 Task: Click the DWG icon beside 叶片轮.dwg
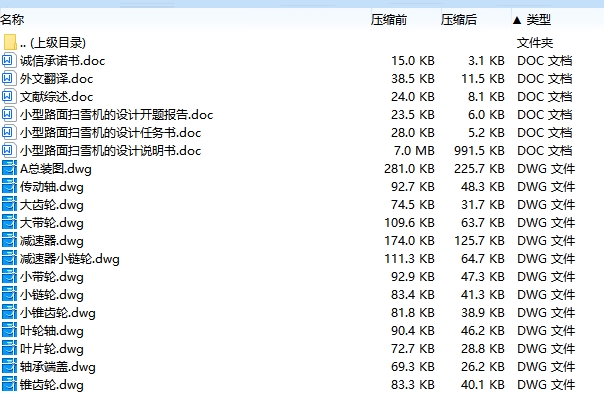pos(9,348)
